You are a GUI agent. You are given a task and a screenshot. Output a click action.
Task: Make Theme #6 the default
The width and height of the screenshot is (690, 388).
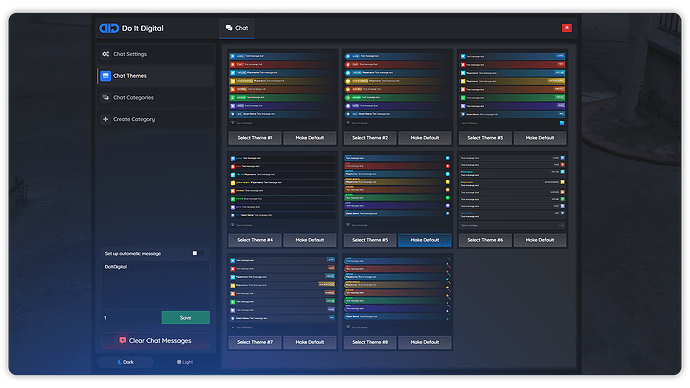pyautogui.click(x=540, y=240)
